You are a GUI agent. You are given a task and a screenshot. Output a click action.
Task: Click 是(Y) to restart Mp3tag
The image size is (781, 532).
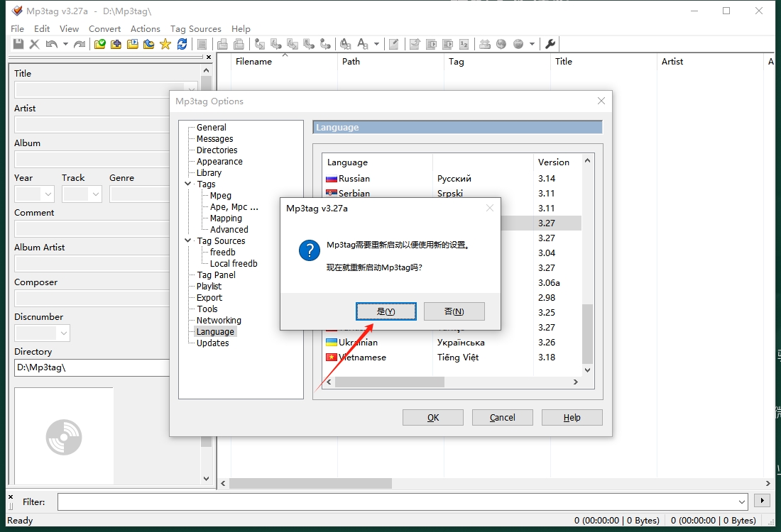386,311
